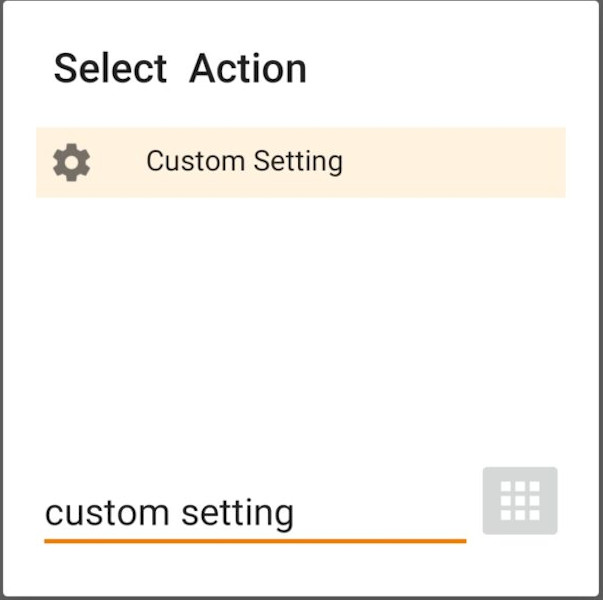Viewport: 603px width, 600px height.
Task: Click the gear icon beside Custom Setting
Action: click(71, 162)
